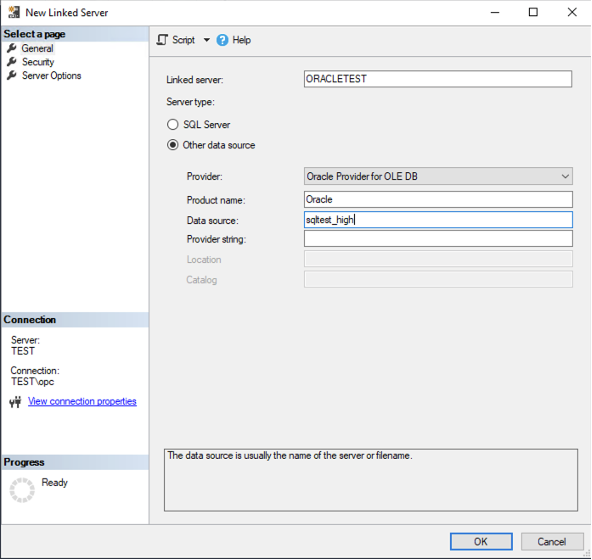The height and width of the screenshot is (560, 592).
Task: Click the Connection section header
Action: 75,319
